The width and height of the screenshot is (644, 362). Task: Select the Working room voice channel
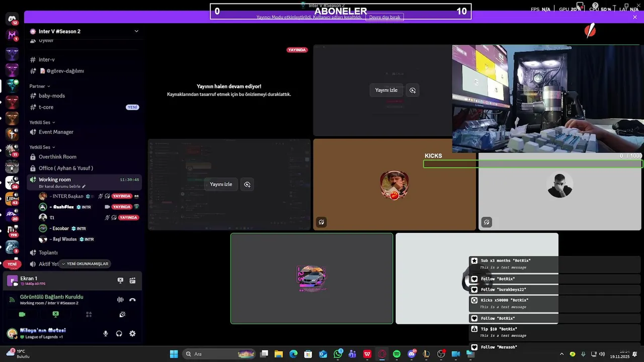[55, 179]
